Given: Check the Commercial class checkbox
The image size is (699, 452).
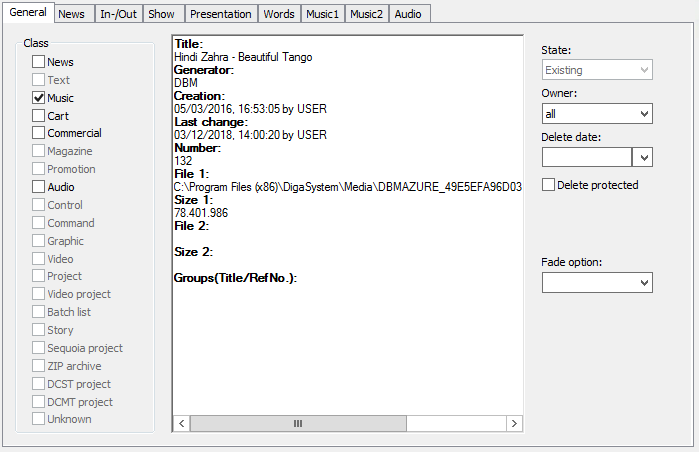Looking at the screenshot, I should point(39,133).
